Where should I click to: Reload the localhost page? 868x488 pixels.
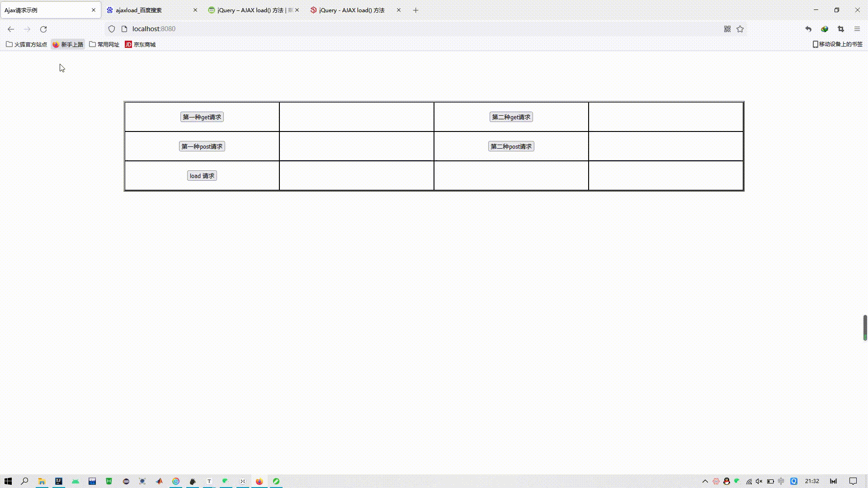click(43, 29)
